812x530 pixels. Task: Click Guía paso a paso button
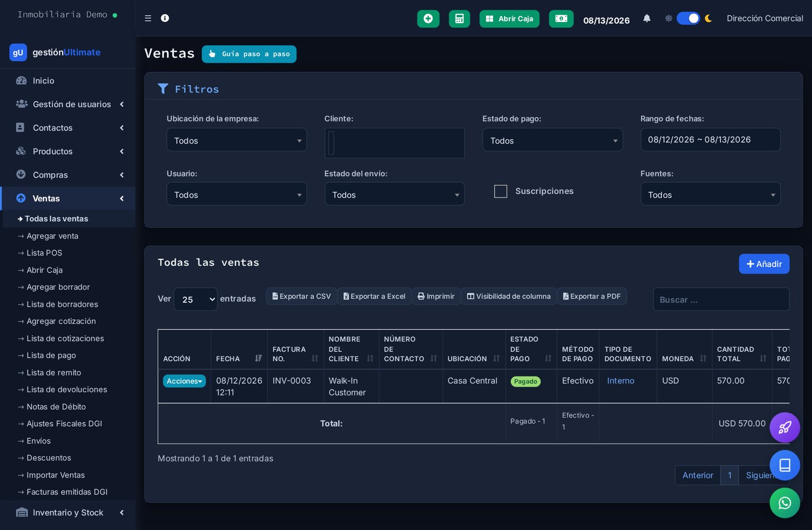[x=249, y=54]
